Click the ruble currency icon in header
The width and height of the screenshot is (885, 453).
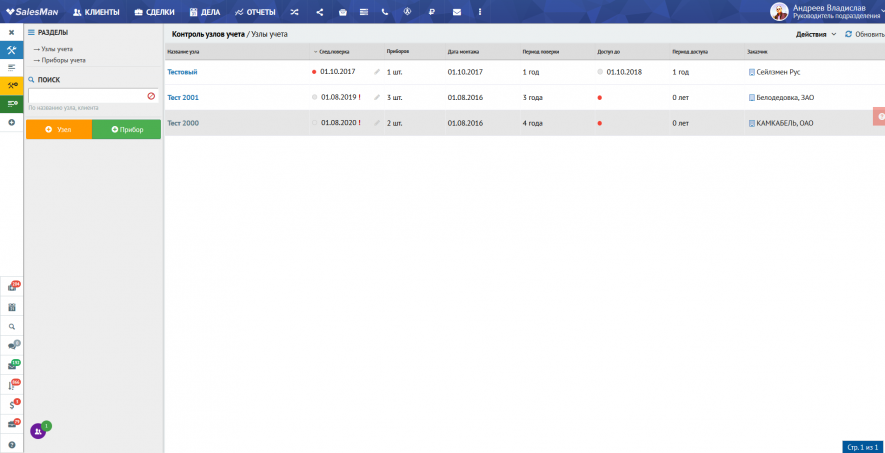[431, 12]
